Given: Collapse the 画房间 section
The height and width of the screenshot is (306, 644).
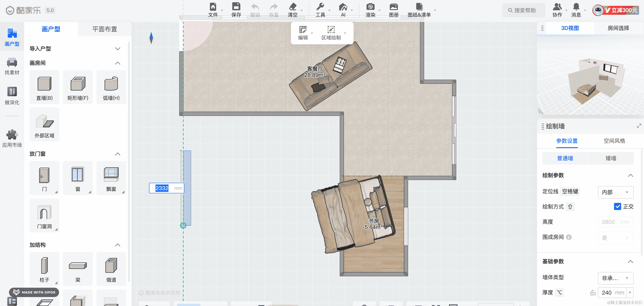Looking at the screenshot, I should 117,63.
